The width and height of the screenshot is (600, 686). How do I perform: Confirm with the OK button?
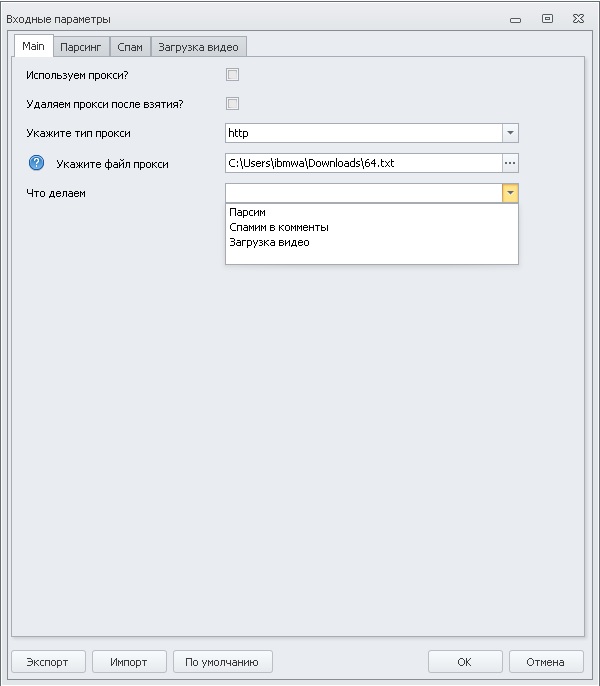(464, 662)
